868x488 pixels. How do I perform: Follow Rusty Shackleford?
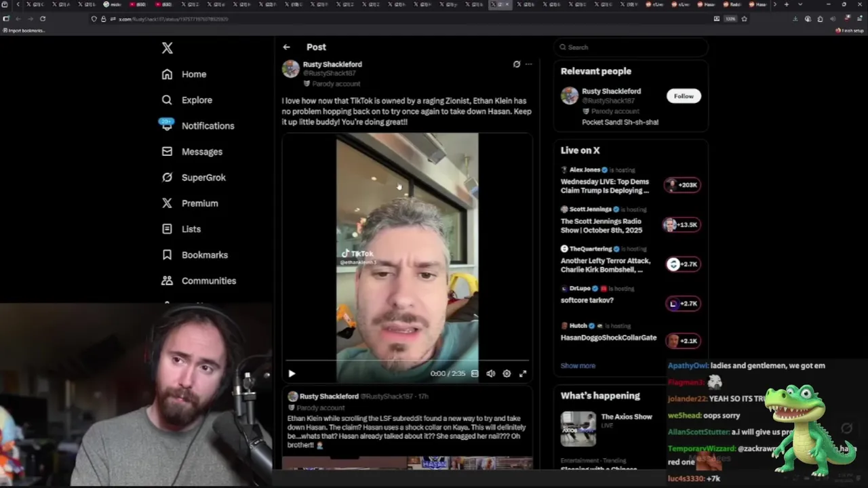pos(684,96)
